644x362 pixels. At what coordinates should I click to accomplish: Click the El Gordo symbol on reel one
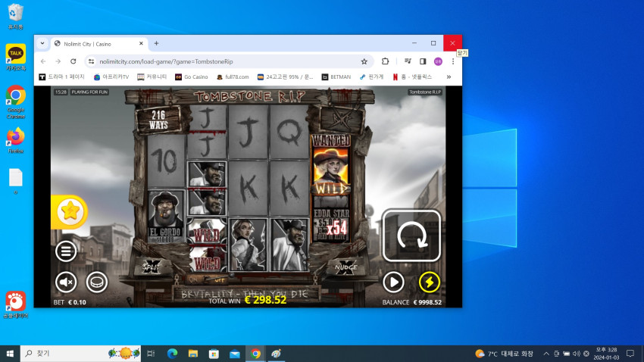tap(165, 217)
